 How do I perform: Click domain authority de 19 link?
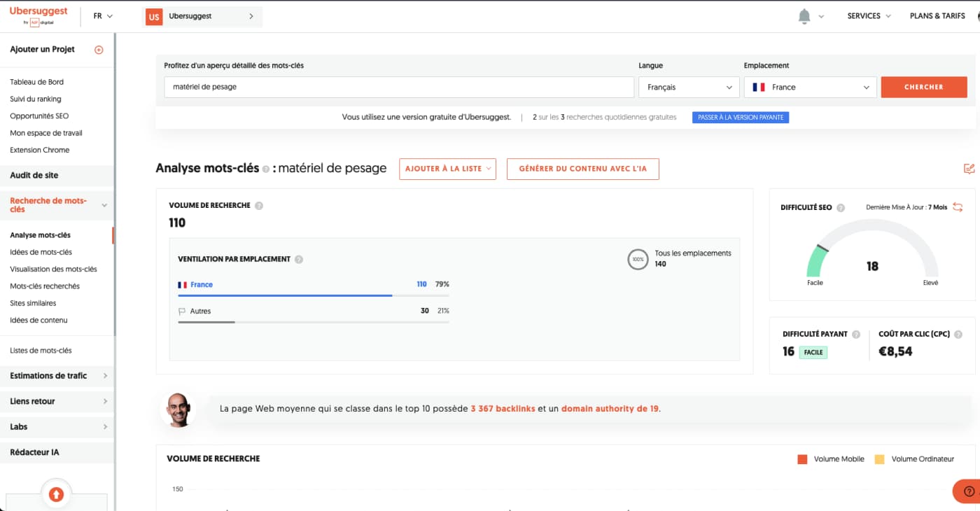(610, 408)
